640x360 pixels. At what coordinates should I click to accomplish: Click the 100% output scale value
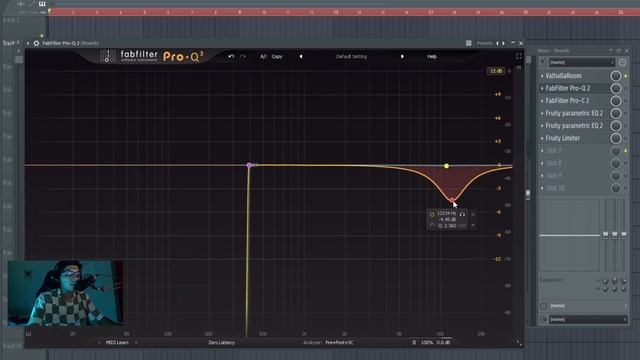pos(427,342)
